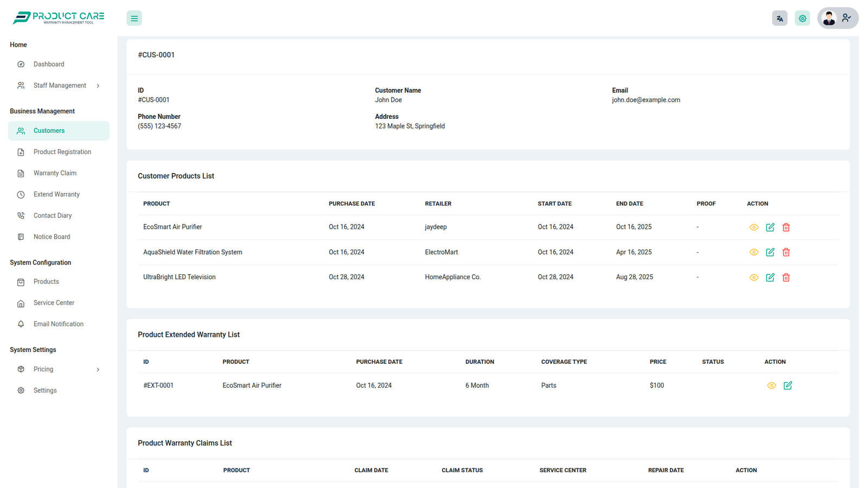868x488 pixels.
Task: Edit the UltraBright LED Television entry
Action: click(x=770, y=277)
